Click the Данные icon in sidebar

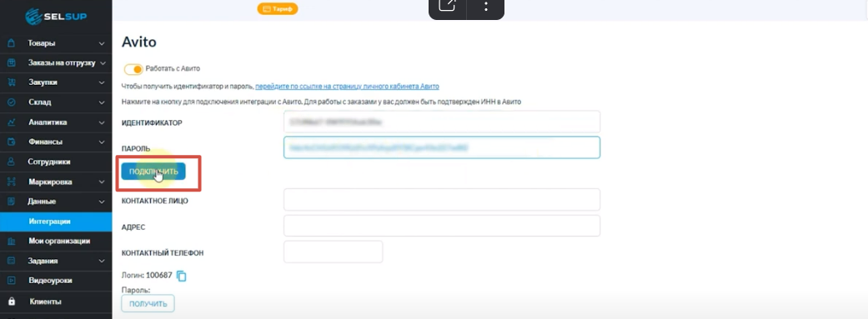(11, 202)
